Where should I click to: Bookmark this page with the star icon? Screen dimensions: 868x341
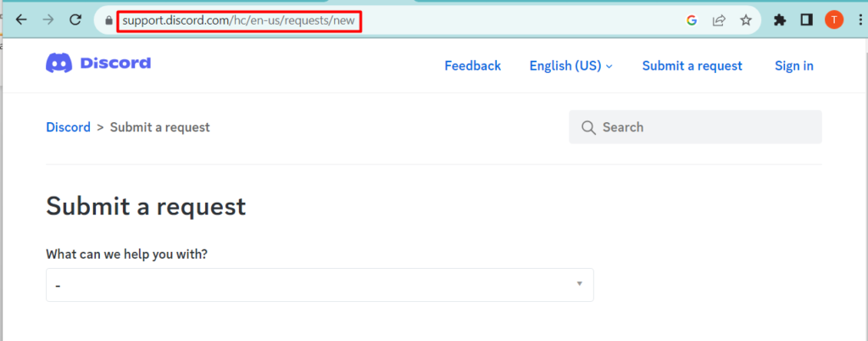[x=746, y=20]
